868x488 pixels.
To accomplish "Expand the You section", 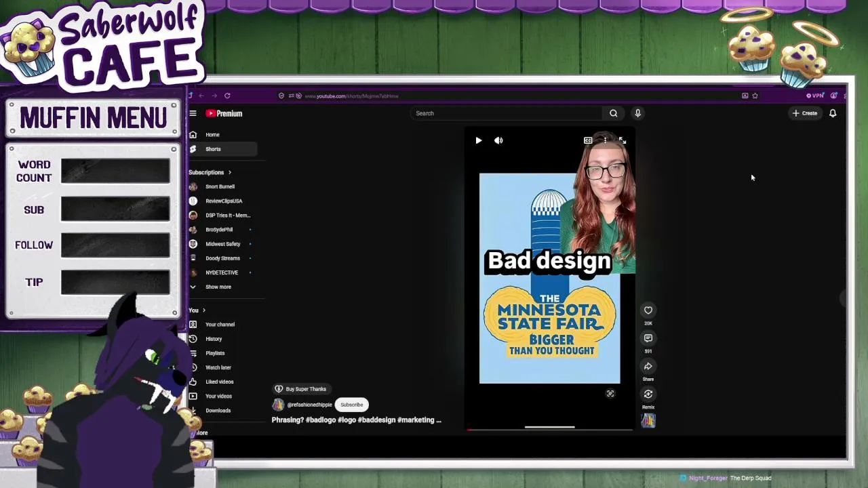I will coord(197,310).
